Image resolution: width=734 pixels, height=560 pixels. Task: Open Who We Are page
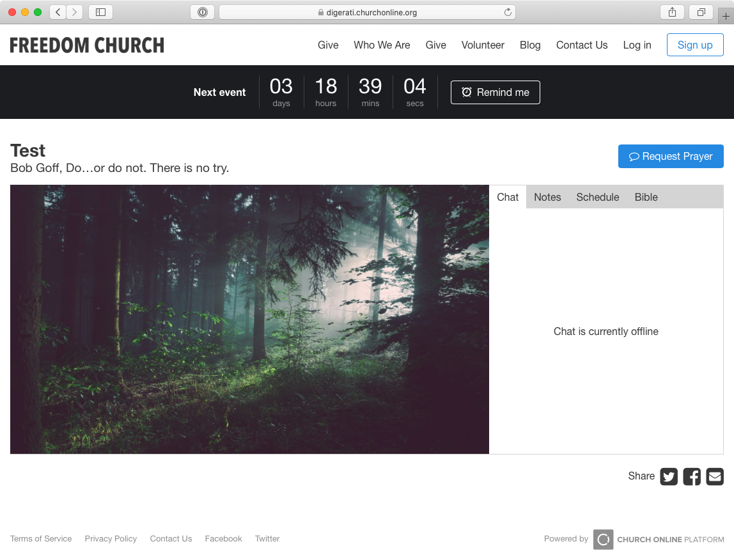382,45
